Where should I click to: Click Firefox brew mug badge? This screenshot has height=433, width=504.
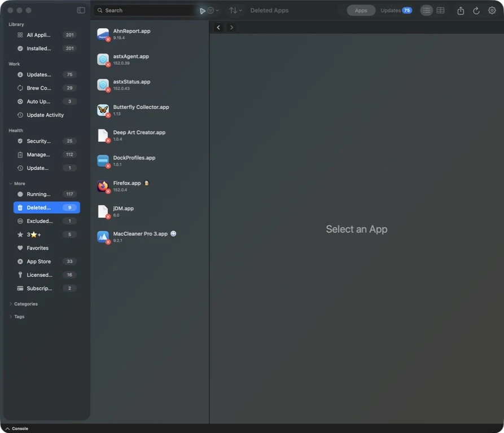[147, 183]
